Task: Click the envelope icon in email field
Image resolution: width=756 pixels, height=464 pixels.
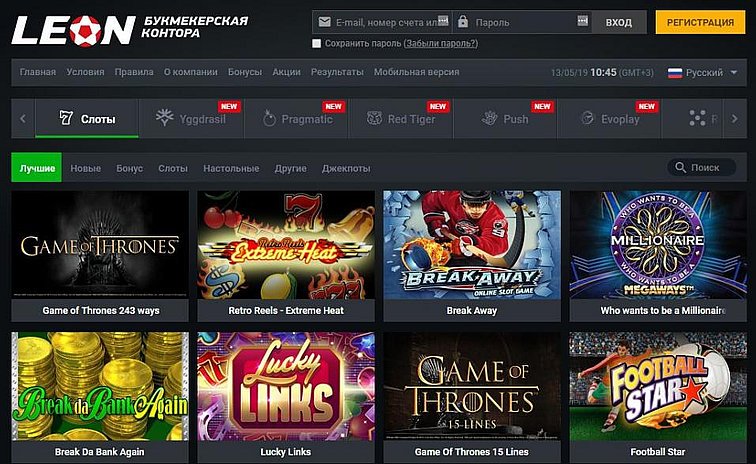Action: 324,22
